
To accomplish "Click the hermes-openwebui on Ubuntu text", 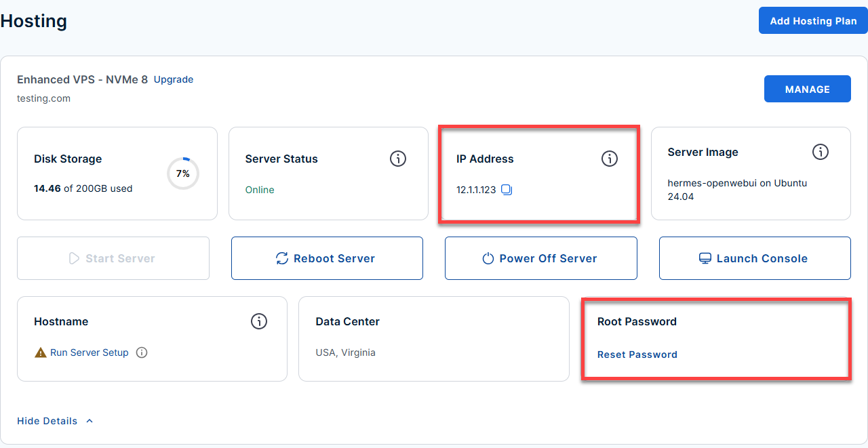I will pos(737,190).
